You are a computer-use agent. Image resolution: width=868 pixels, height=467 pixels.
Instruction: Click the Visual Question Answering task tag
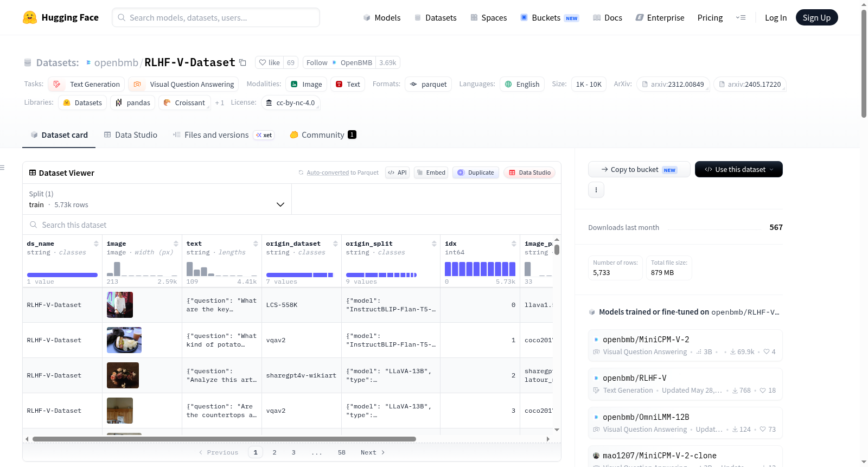coord(183,84)
